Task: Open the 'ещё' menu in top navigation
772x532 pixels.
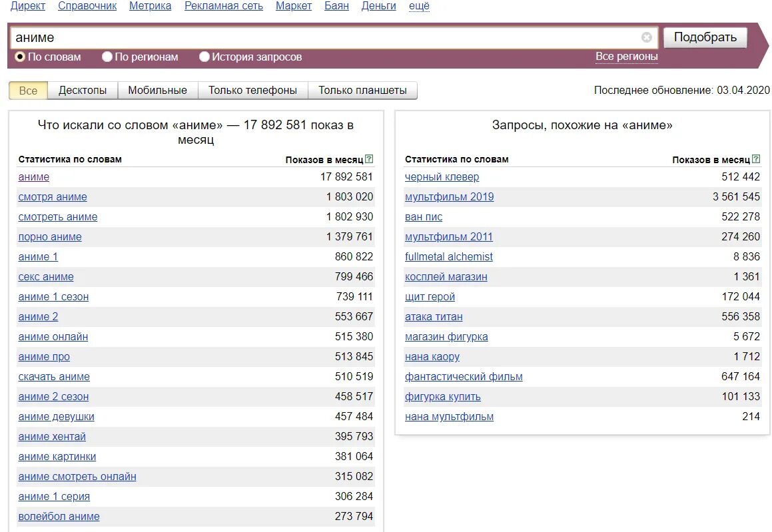Action: 419,6
